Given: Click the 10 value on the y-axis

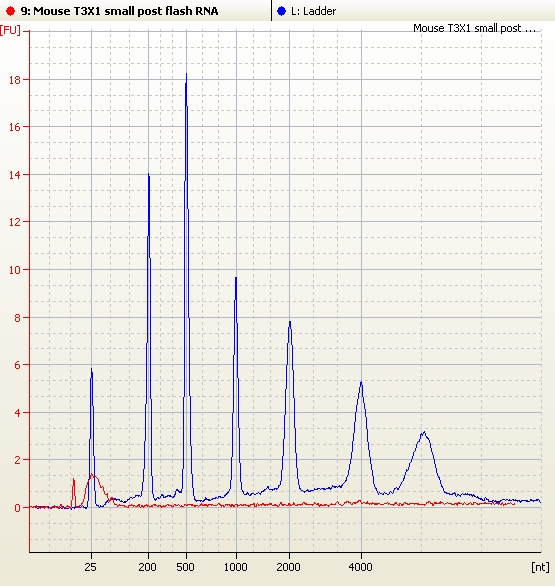Looking at the screenshot, I should (15, 270).
